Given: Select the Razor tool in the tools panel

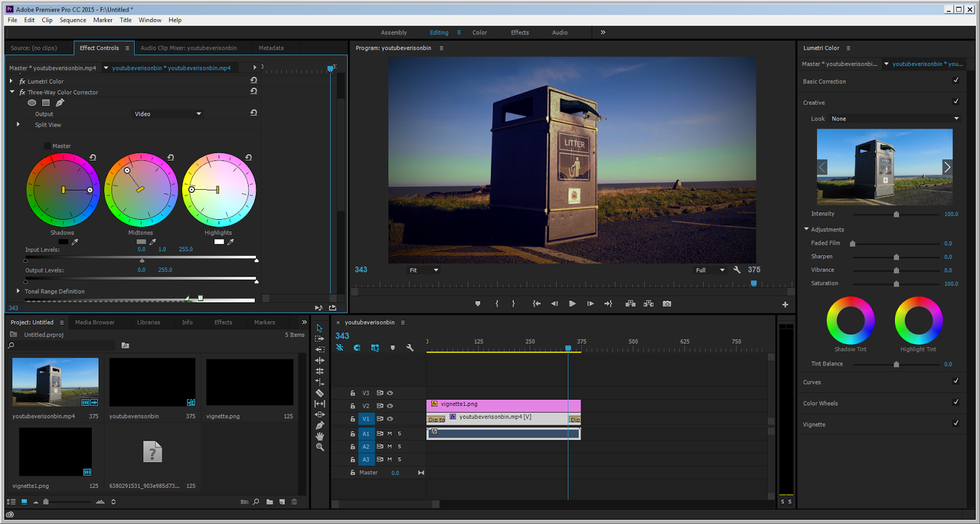Looking at the screenshot, I should click(320, 393).
